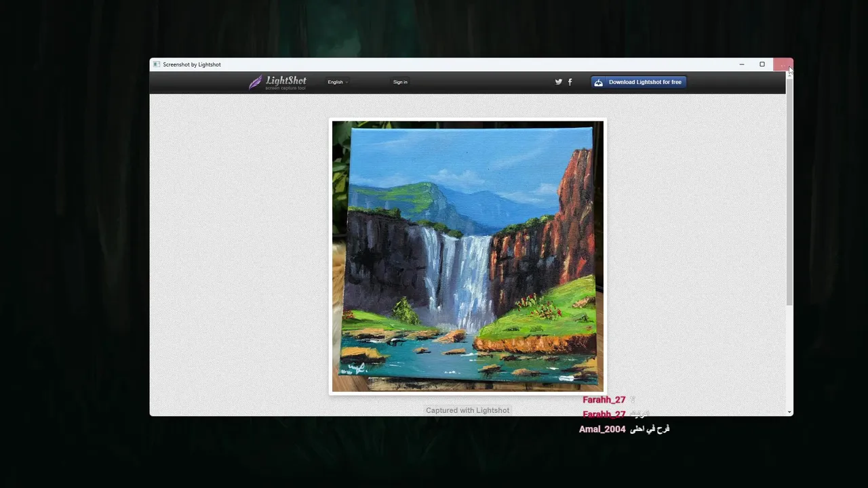Click the Captured with Lightshot caption

467,410
